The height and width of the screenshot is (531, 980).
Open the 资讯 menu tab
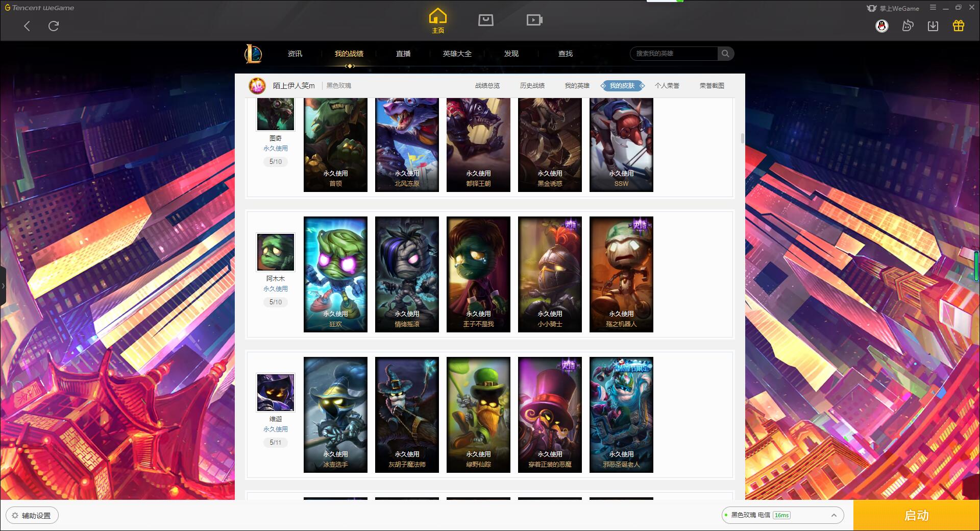tap(295, 54)
